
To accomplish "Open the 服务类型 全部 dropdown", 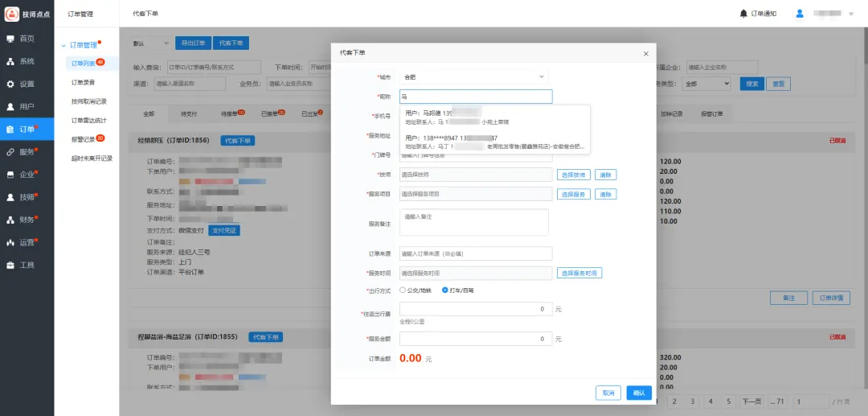I will [707, 84].
